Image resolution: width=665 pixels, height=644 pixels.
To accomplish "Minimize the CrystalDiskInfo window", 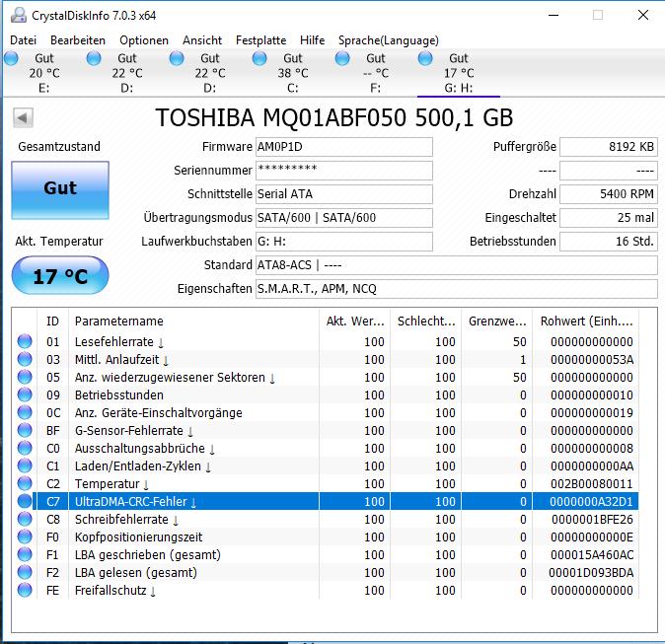I will pyautogui.click(x=554, y=15).
